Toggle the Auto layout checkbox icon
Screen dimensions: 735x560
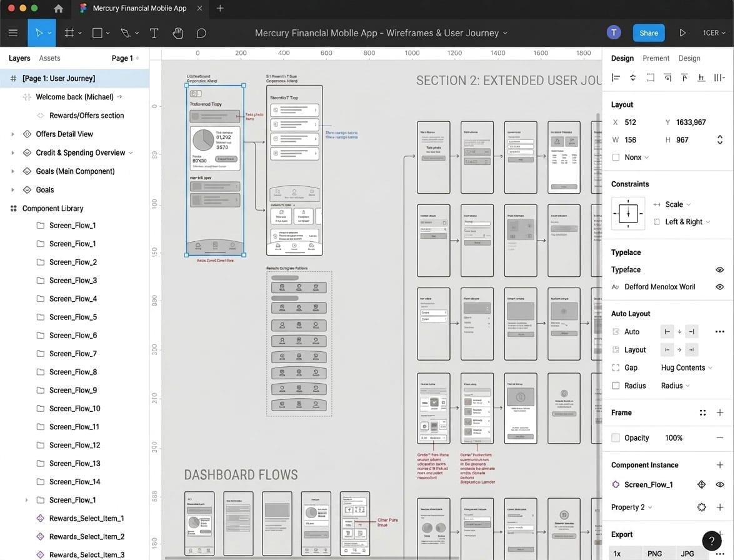(616, 331)
